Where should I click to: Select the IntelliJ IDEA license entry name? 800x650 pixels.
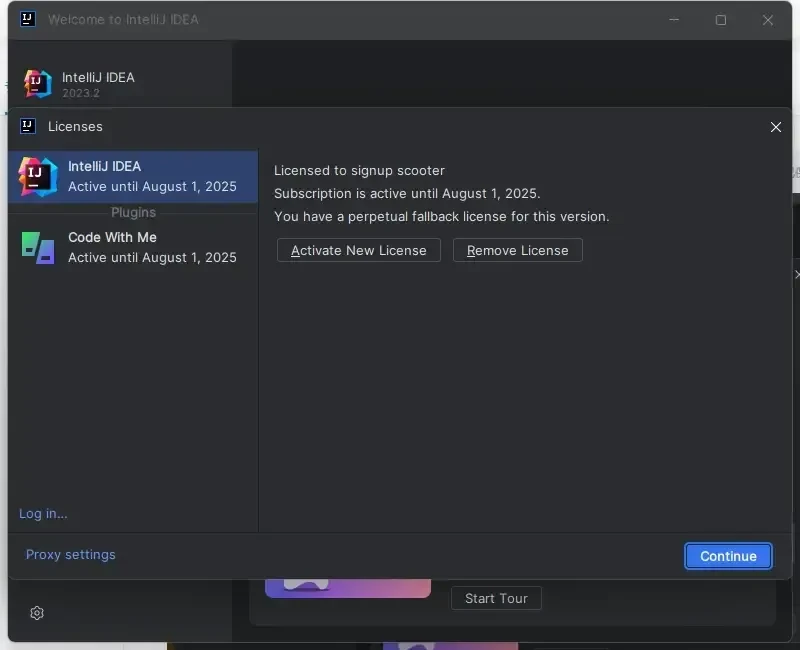pyautogui.click(x=104, y=166)
